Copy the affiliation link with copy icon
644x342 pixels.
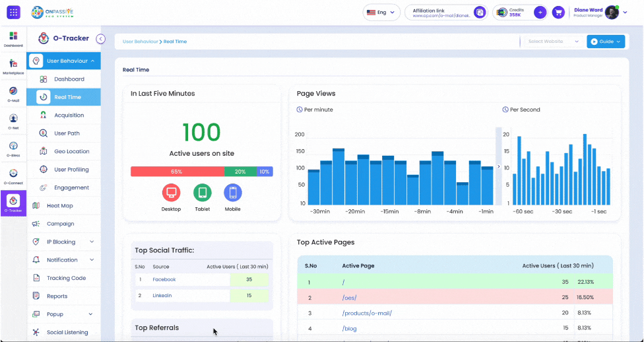(479, 13)
